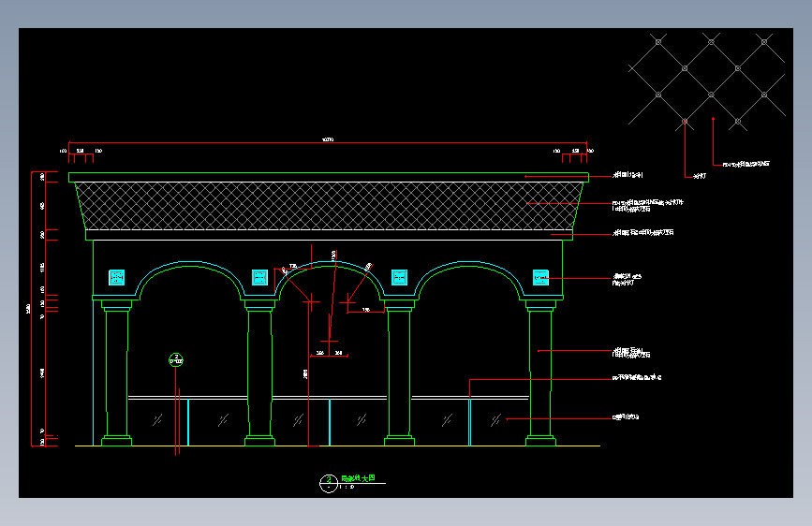This screenshot has width=812, height=526.
Task: Select the short label under the lattice detail
Action: tap(700, 177)
